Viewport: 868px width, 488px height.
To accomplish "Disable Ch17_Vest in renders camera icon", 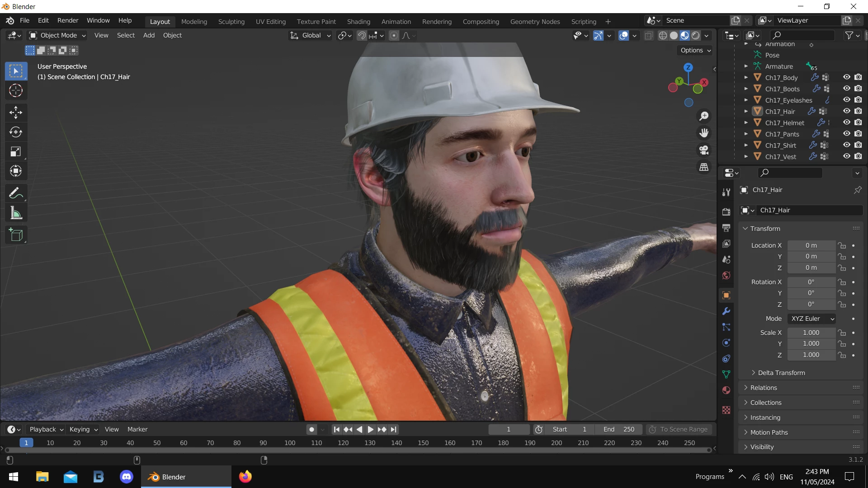I will 858,156.
